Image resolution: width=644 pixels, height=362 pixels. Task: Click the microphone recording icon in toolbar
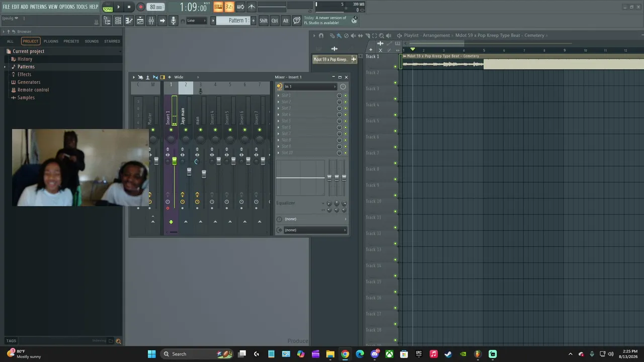click(173, 21)
